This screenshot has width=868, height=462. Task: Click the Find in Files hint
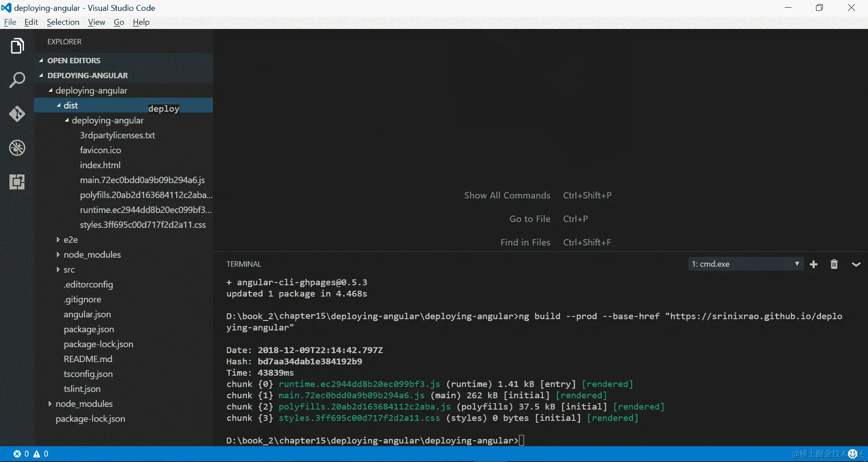click(525, 242)
